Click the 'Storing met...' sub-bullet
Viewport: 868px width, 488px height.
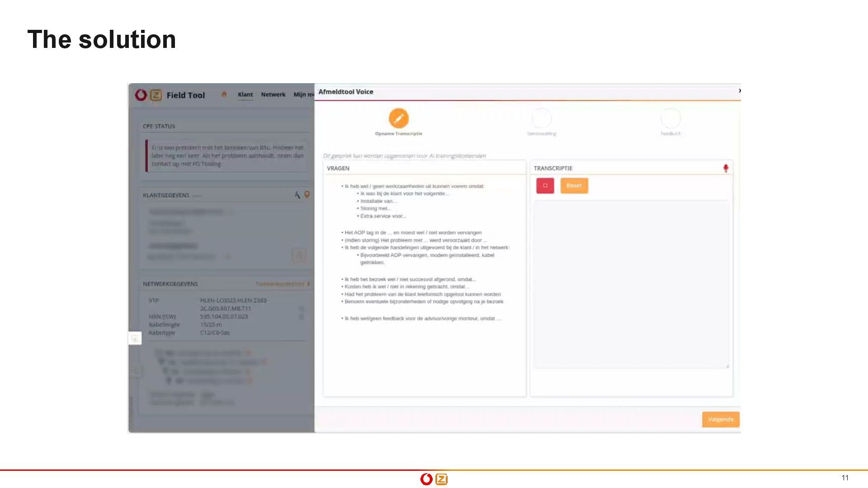click(375, 208)
